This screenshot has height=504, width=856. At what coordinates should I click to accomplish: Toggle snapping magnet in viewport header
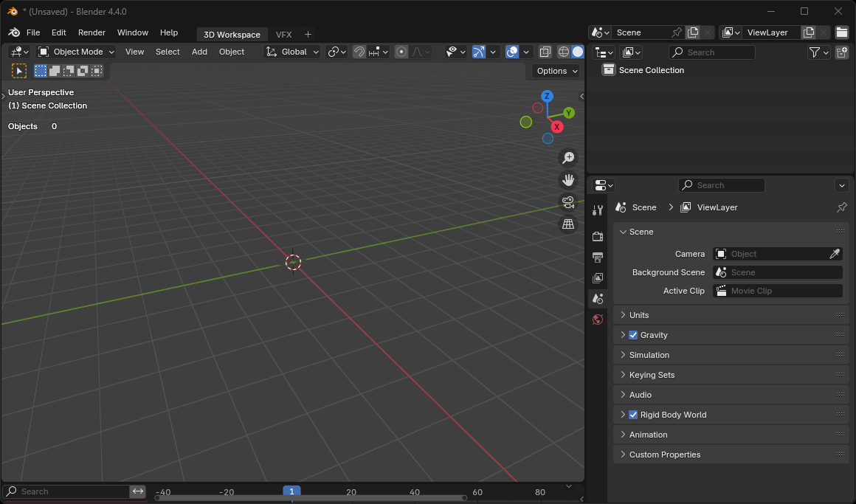(x=359, y=52)
